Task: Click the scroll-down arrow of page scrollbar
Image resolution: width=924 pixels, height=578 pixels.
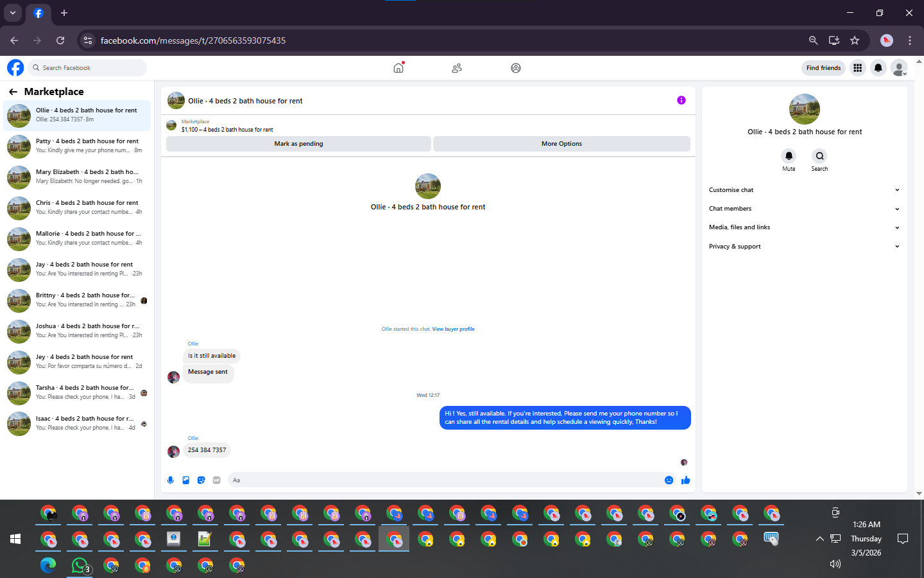Action: coord(919,493)
